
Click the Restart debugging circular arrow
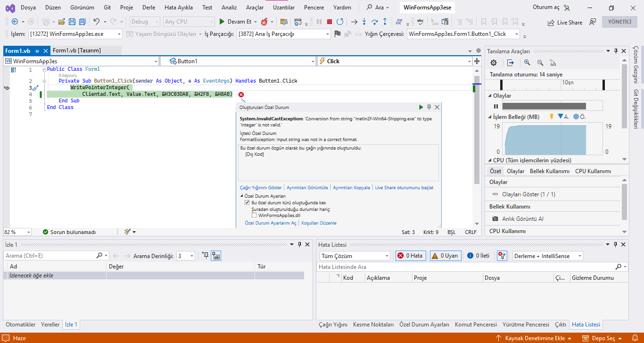point(339,22)
